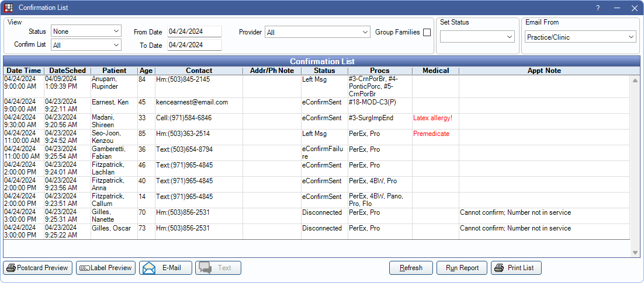Click the list scrollbar down arrow
Viewport: 644px width, 283px height.
pyautogui.click(x=635, y=253)
